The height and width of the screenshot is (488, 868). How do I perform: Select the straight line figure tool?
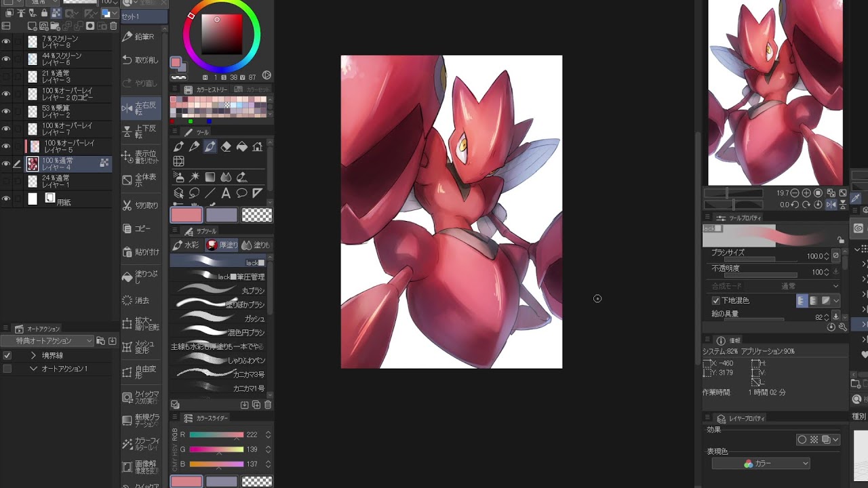pos(210,193)
